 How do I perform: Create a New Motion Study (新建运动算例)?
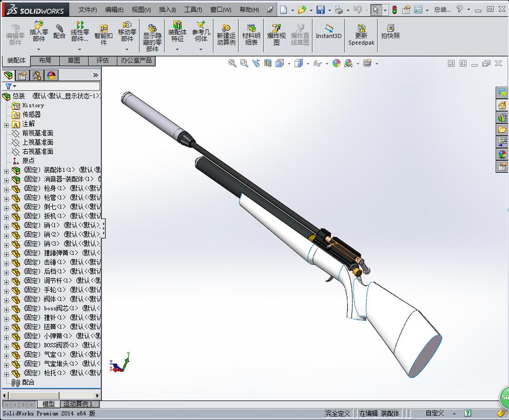pos(226,34)
